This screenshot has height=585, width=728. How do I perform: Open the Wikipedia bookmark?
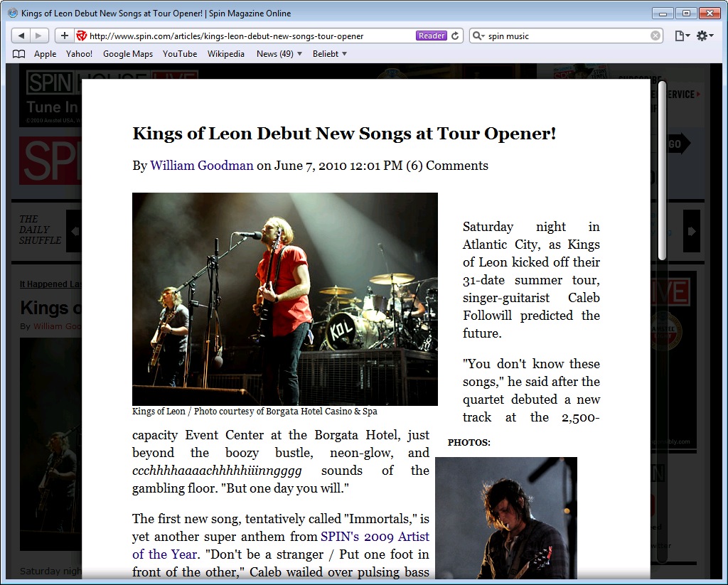pos(226,53)
